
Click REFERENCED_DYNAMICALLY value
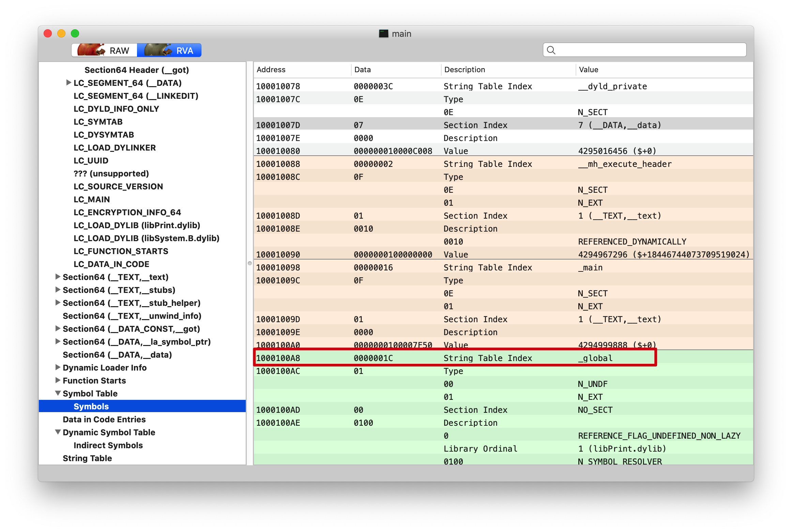point(632,241)
